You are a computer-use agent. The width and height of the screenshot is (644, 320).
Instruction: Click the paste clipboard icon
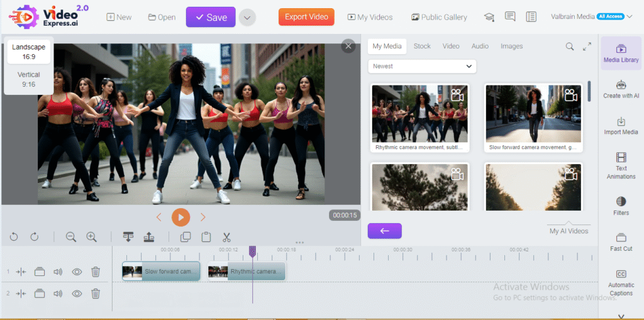coord(206,237)
